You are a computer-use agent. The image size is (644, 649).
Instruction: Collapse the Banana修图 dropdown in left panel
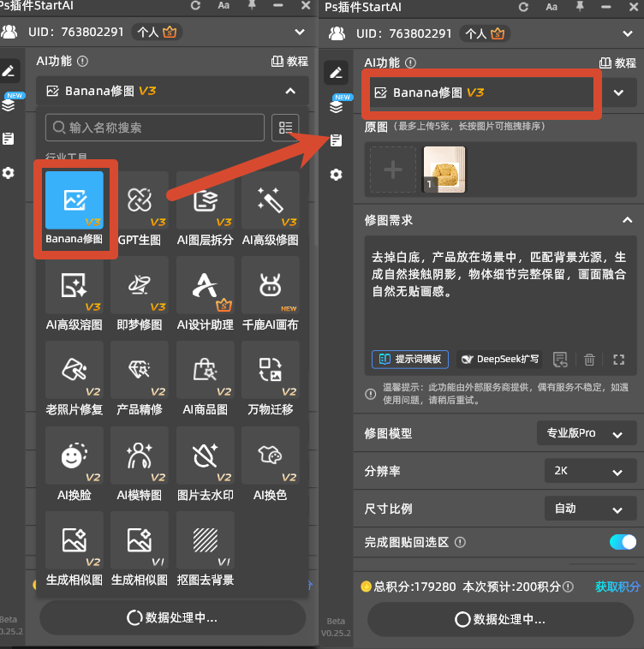coord(290,91)
